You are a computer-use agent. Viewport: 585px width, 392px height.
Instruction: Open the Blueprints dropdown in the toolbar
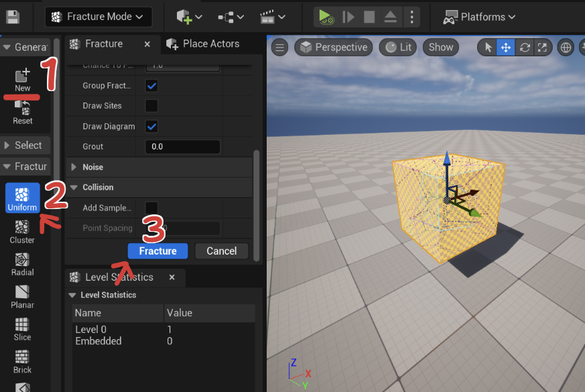231,17
